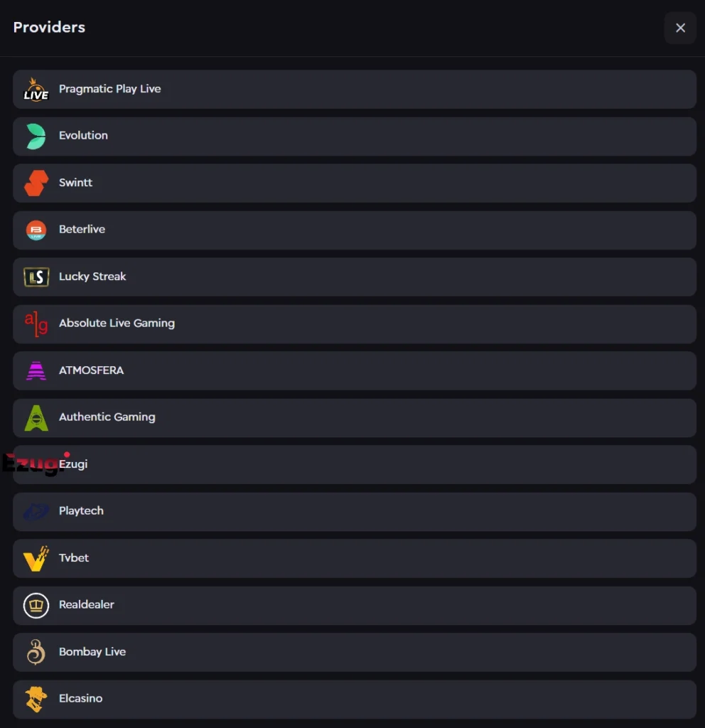Click the Lucky Streak LS icon
The height and width of the screenshot is (728, 705).
(x=36, y=277)
